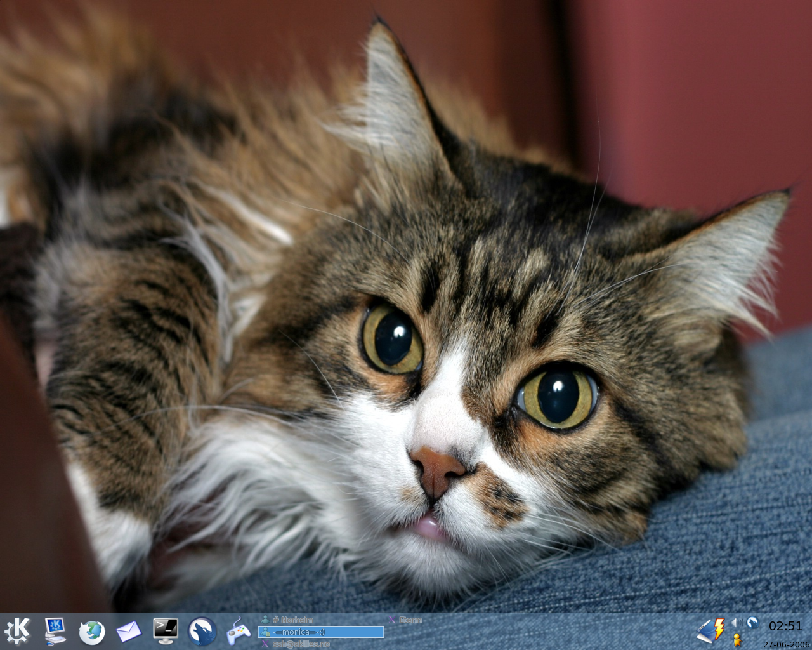812x650 pixels.
Task: Open the game controller launcher
Action: coord(239,632)
